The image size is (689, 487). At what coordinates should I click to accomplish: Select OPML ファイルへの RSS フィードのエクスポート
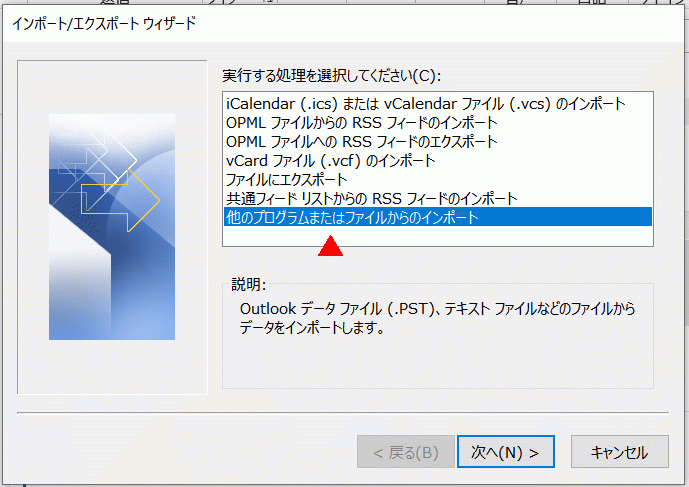438,142
